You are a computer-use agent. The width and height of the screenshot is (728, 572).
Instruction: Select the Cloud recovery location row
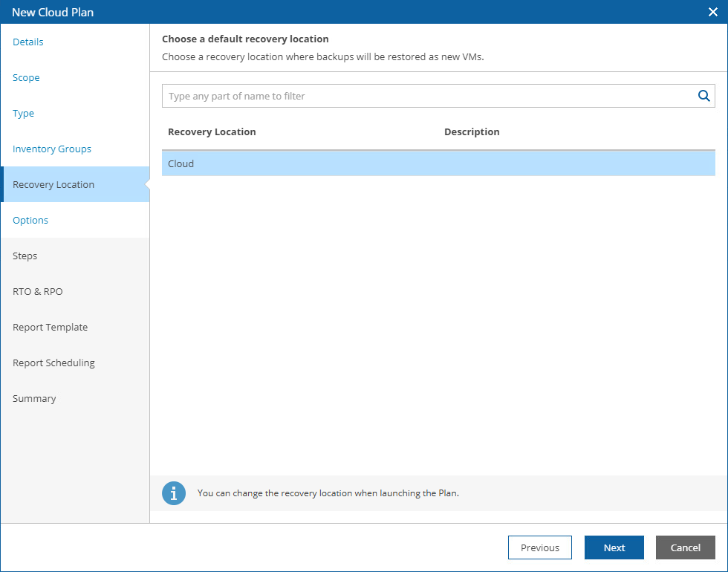coord(438,163)
